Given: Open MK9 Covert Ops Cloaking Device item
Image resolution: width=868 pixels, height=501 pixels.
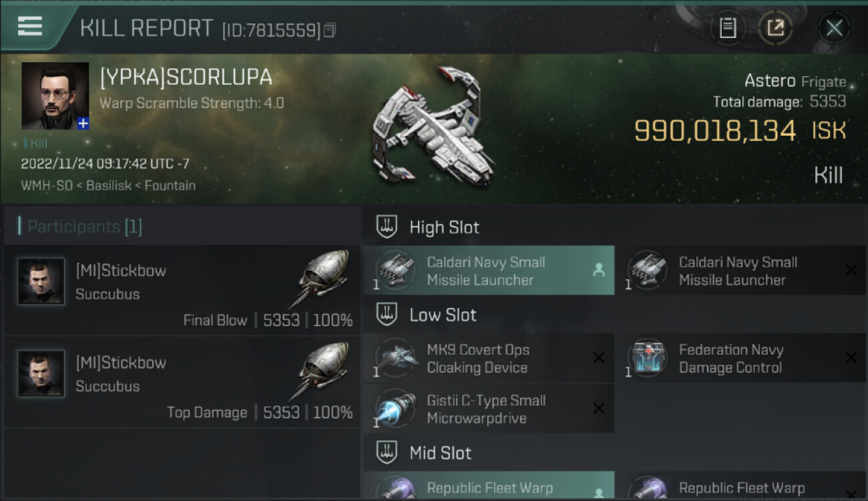Looking at the screenshot, I should pos(489,359).
